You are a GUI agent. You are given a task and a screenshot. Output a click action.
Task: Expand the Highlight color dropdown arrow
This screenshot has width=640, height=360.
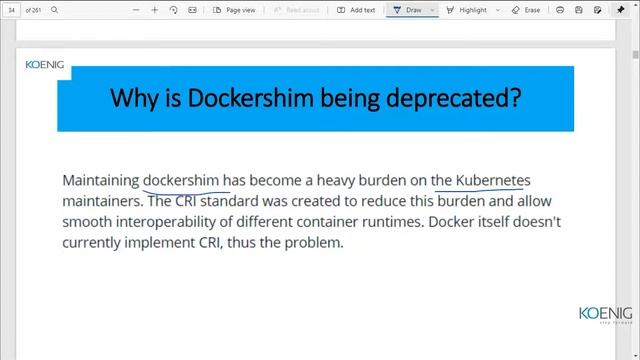pos(498,10)
